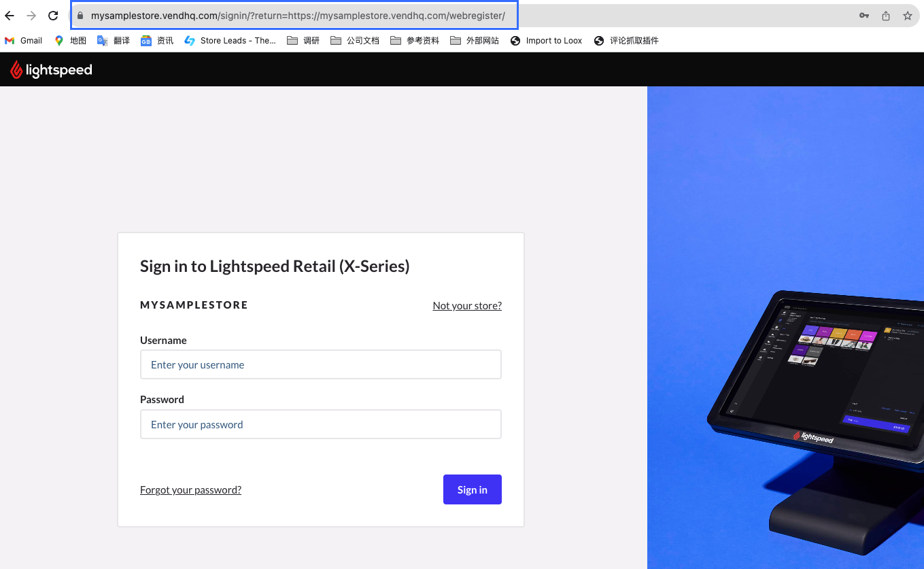Open the Import to Loox bookmark

(546, 41)
